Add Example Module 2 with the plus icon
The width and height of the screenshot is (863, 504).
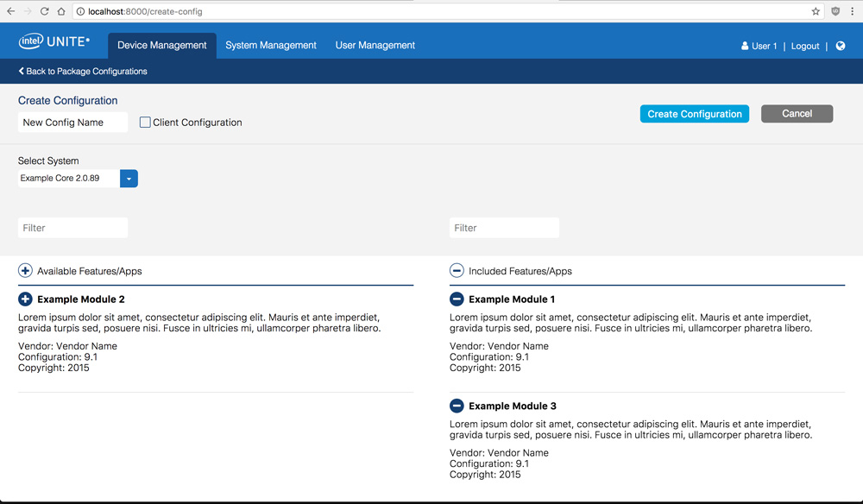25,299
